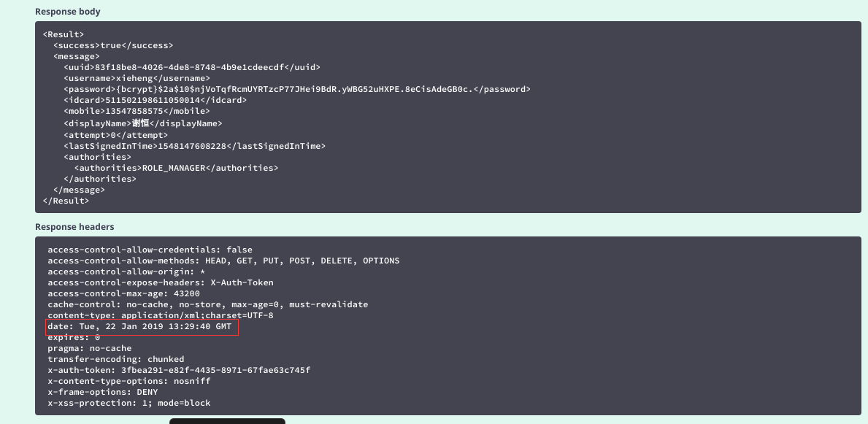
Task: Click the username xieheng line
Action: point(137,79)
